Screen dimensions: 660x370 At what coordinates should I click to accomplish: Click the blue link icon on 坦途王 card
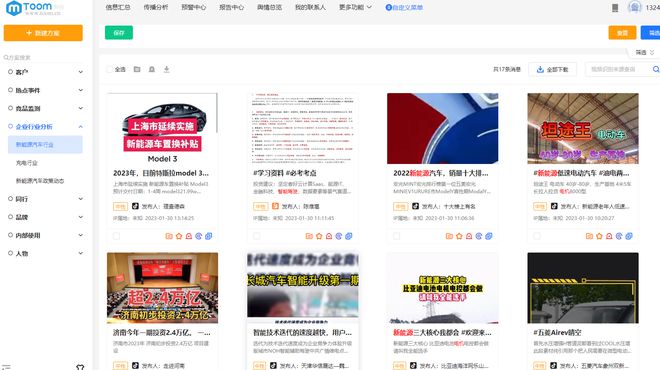[629, 236]
